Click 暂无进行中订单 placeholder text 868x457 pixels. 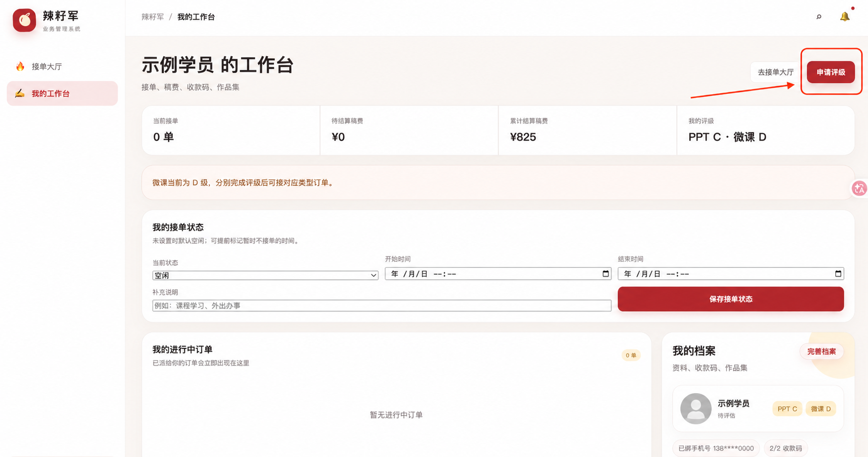click(396, 415)
